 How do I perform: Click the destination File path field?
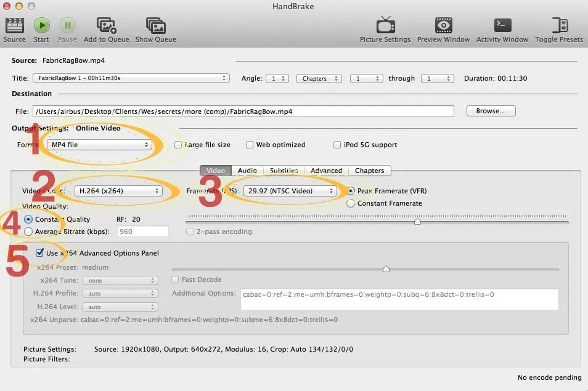[x=243, y=111]
